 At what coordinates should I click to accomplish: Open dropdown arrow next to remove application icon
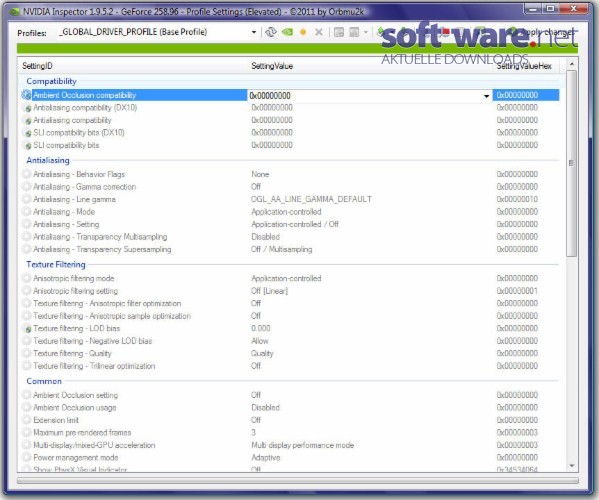pyautogui.click(x=366, y=32)
